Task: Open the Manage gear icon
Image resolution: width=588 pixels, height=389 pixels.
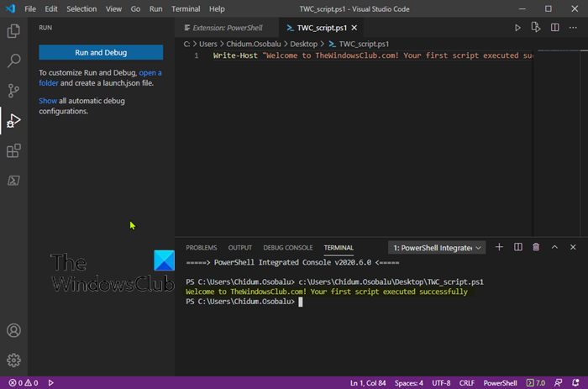Action: pyautogui.click(x=13, y=360)
